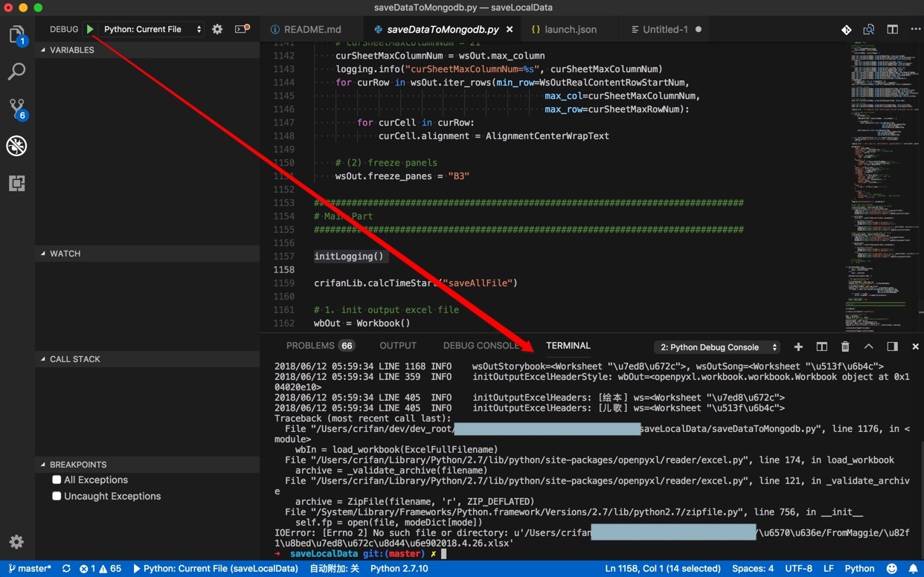Kill terminal with trash icon
The width and height of the screenshot is (924, 577).
[x=845, y=346]
